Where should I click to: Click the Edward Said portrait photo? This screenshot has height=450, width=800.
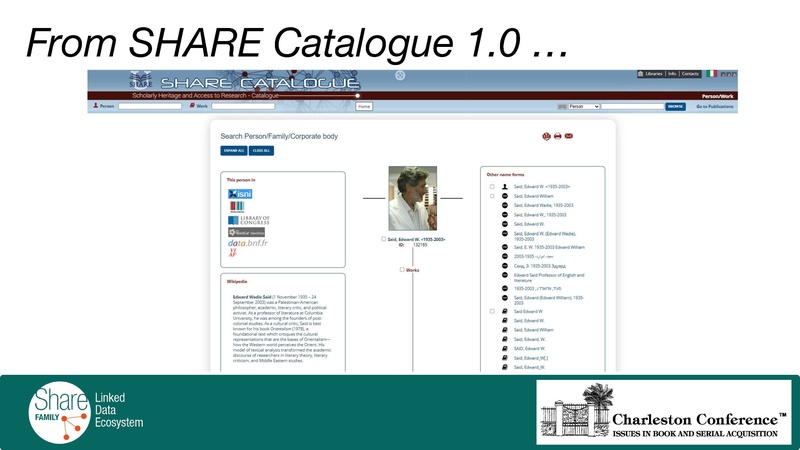click(x=413, y=198)
